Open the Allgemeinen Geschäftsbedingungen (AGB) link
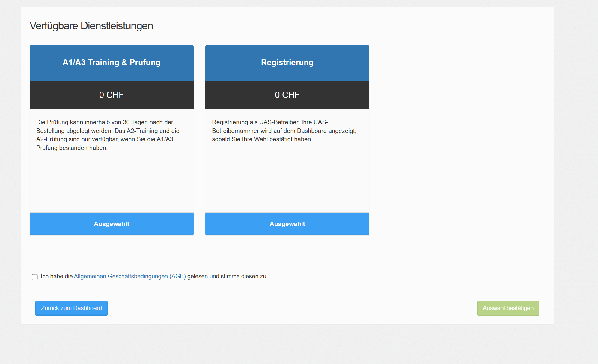598x364 pixels. click(x=129, y=276)
